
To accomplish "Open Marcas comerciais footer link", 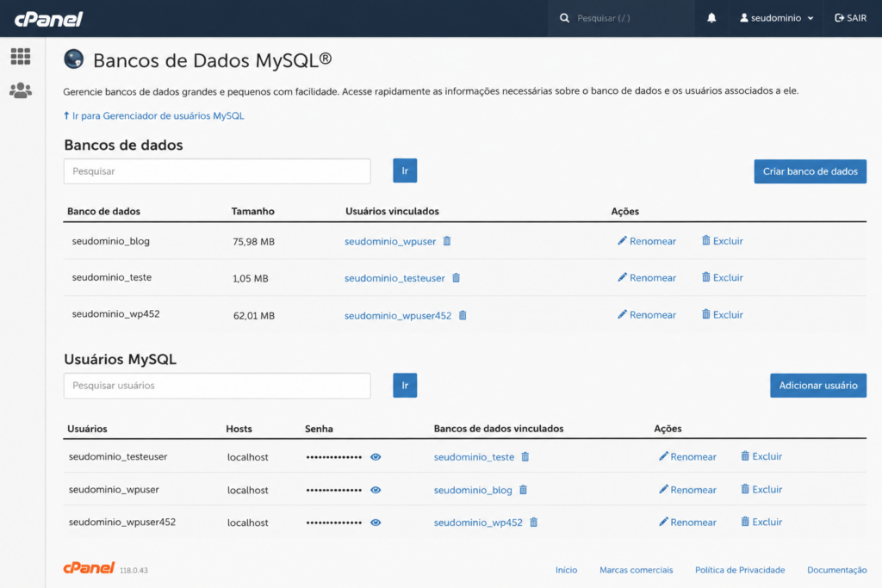I will tap(637, 570).
